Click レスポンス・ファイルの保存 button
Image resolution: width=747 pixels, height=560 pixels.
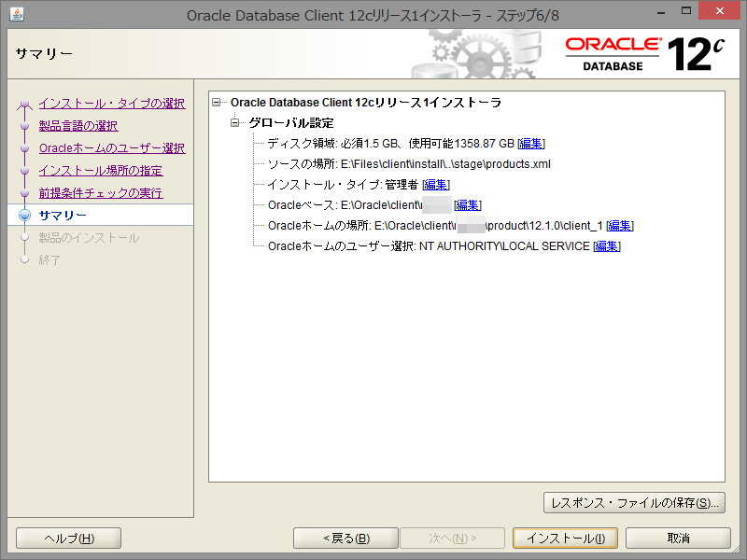(634, 503)
